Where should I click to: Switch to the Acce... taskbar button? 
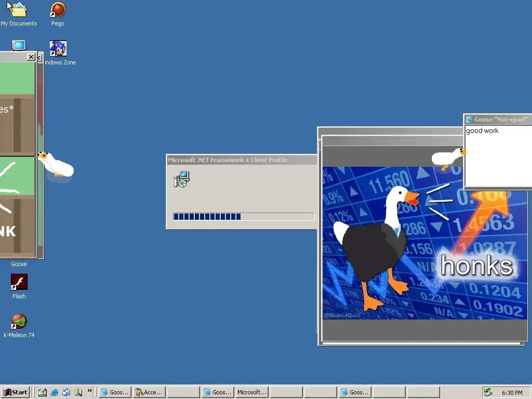[x=149, y=392]
